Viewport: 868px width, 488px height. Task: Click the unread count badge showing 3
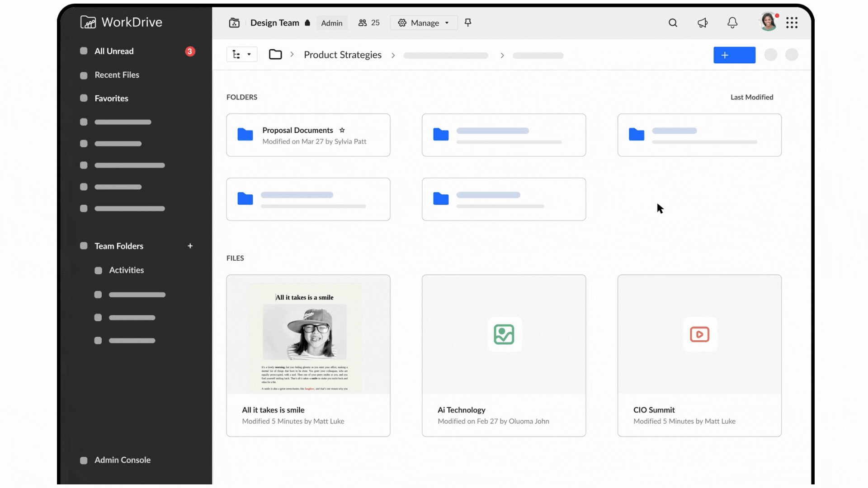pos(190,51)
